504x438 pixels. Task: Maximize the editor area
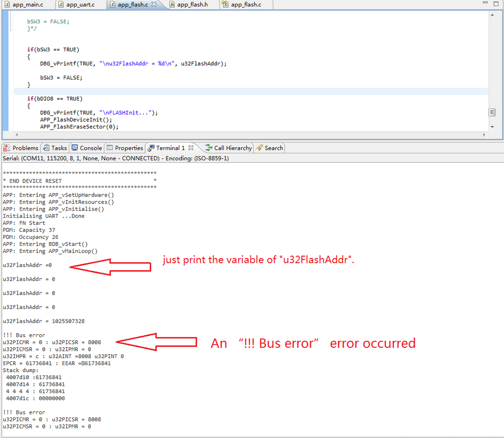point(496,4)
